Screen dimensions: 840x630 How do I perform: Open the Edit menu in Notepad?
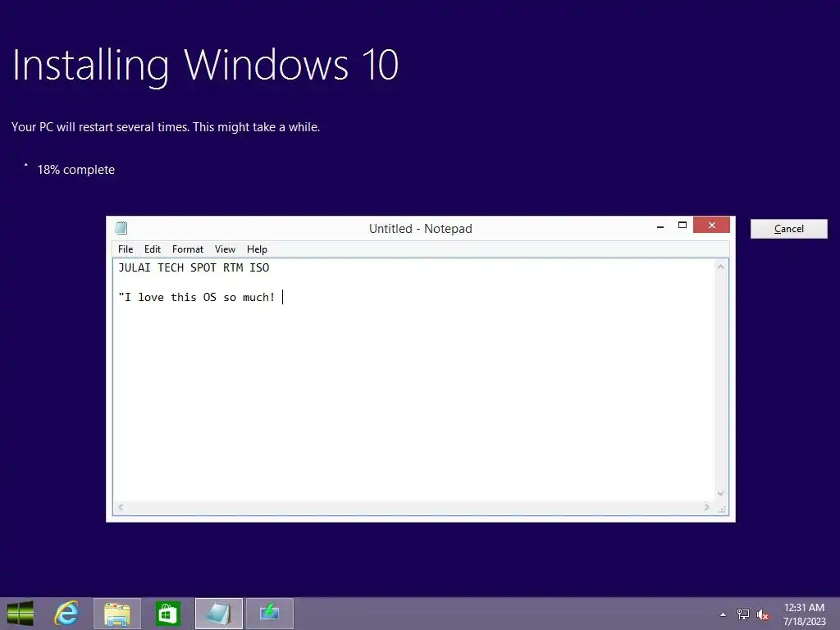click(x=152, y=249)
